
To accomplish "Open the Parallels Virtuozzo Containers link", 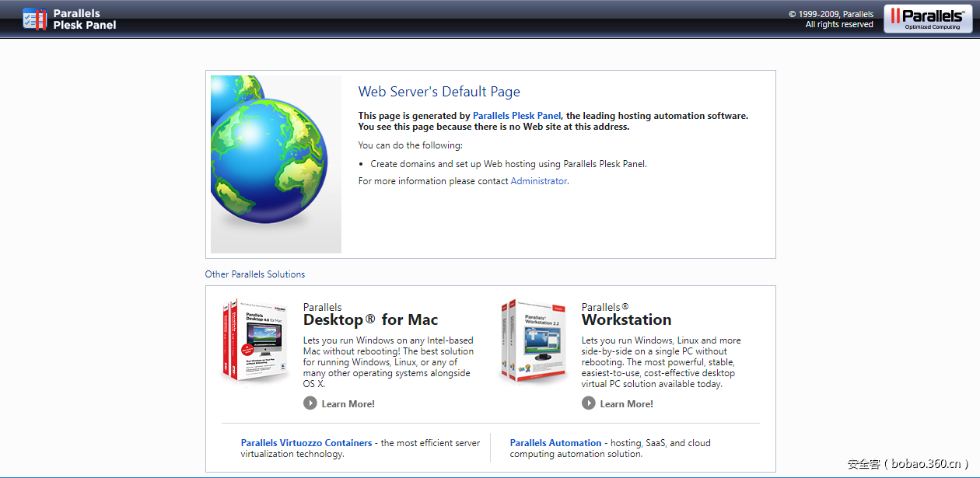I will 306,443.
